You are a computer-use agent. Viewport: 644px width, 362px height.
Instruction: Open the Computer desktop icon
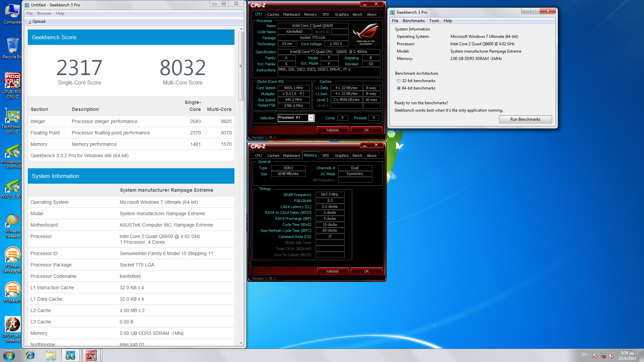[12, 14]
